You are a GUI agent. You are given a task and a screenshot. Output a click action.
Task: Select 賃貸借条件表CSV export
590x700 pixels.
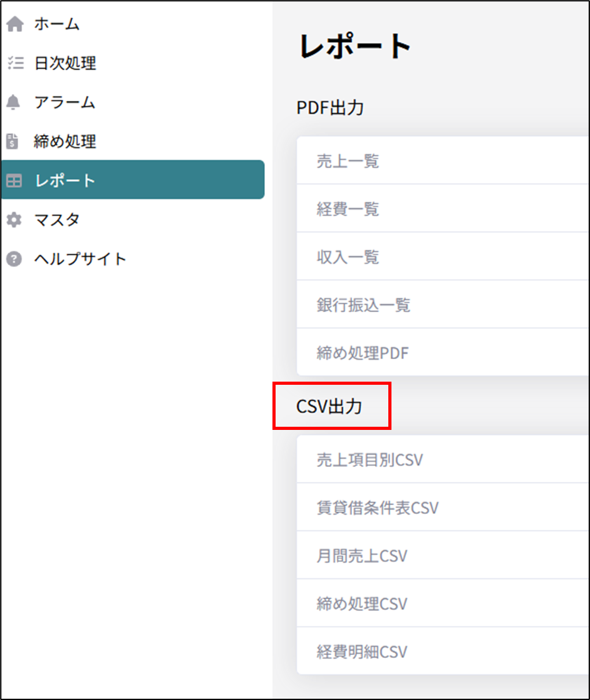tap(377, 508)
